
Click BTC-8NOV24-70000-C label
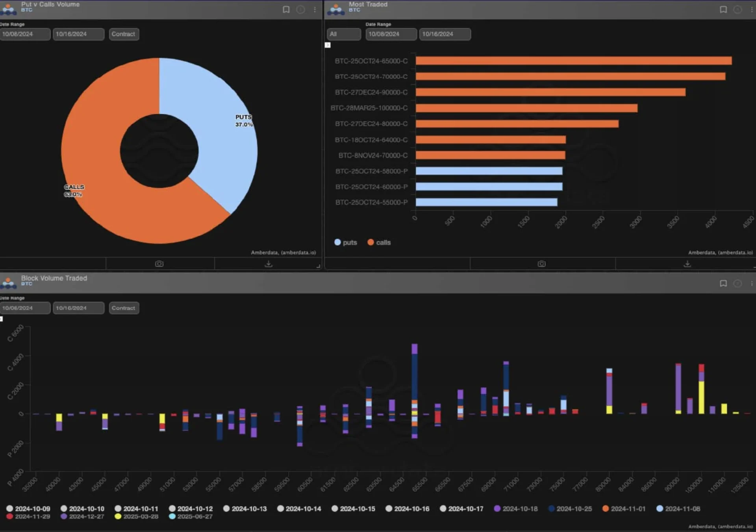[373, 155]
